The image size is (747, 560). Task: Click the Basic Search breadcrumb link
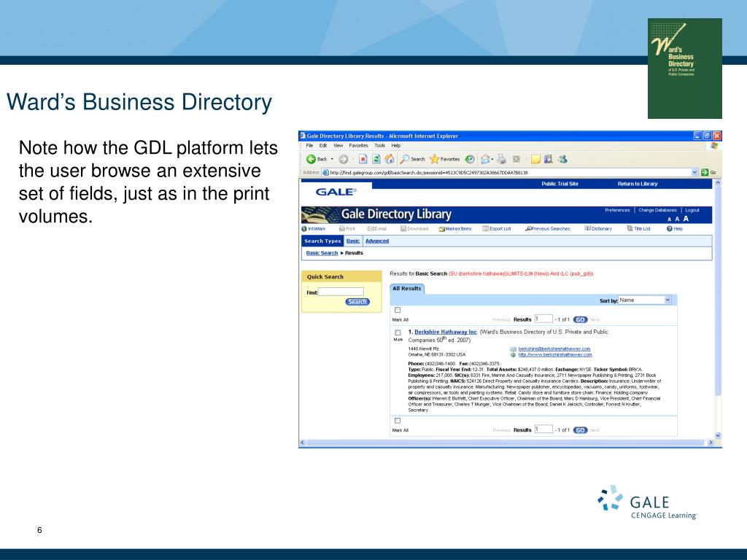point(322,253)
